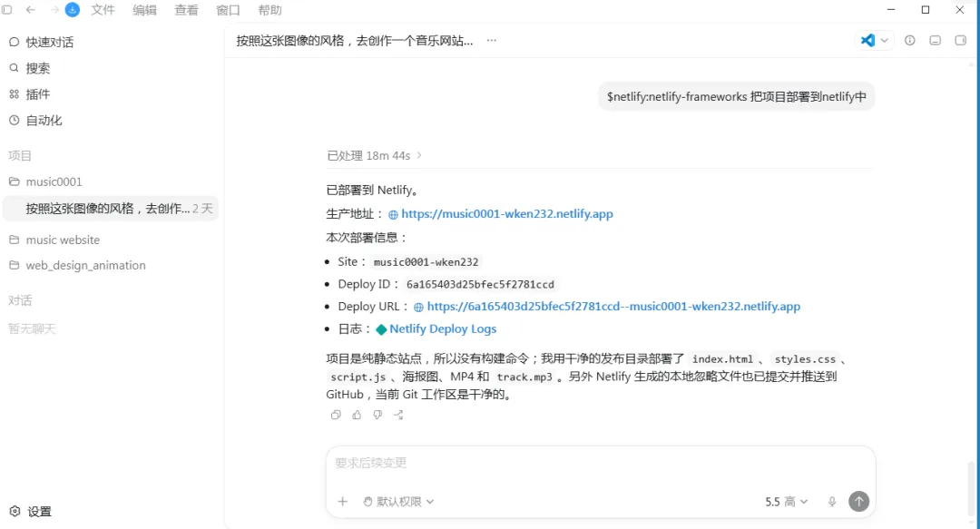Image resolution: width=980 pixels, height=529 pixels.
Task: Give the response a thumbs down
Action: pyautogui.click(x=377, y=415)
